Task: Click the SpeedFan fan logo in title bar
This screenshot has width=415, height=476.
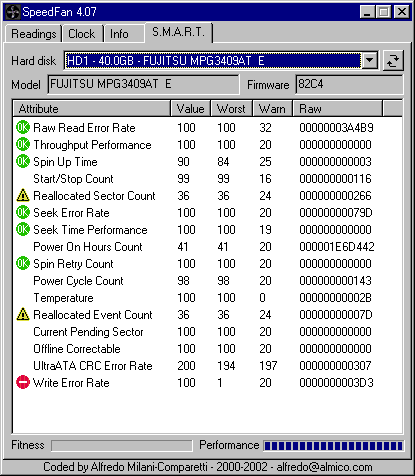Action: (x=13, y=12)
